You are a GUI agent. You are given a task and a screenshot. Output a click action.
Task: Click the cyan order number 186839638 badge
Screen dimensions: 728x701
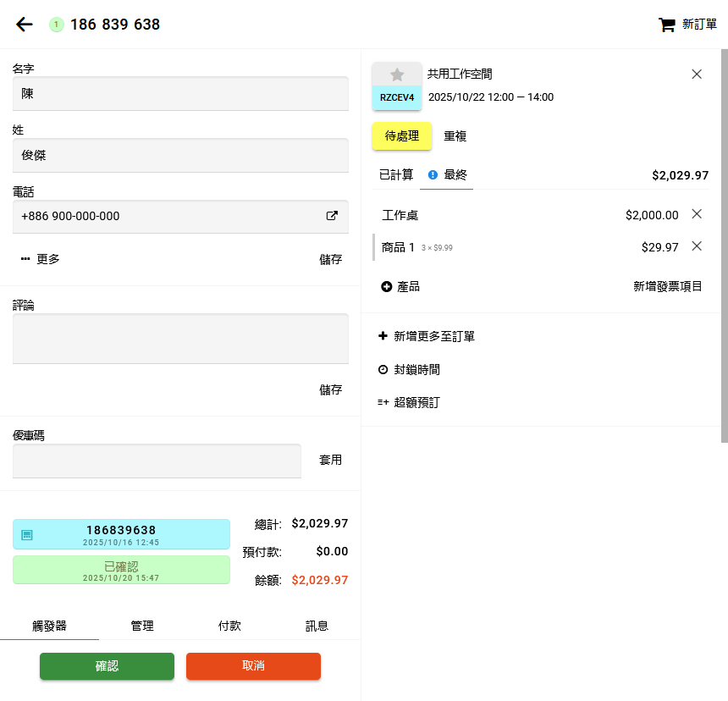121,534
